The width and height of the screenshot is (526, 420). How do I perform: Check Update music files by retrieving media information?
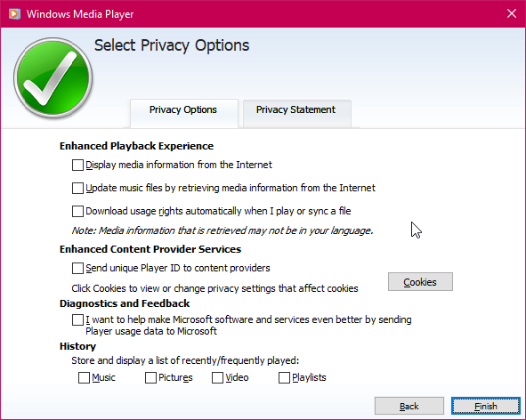click(x=77, y=188)
